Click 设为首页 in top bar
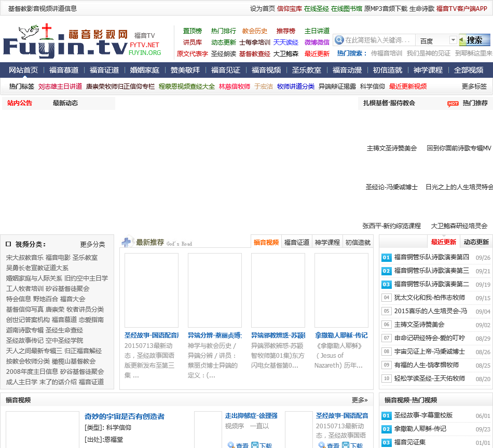 pos(263,9)
